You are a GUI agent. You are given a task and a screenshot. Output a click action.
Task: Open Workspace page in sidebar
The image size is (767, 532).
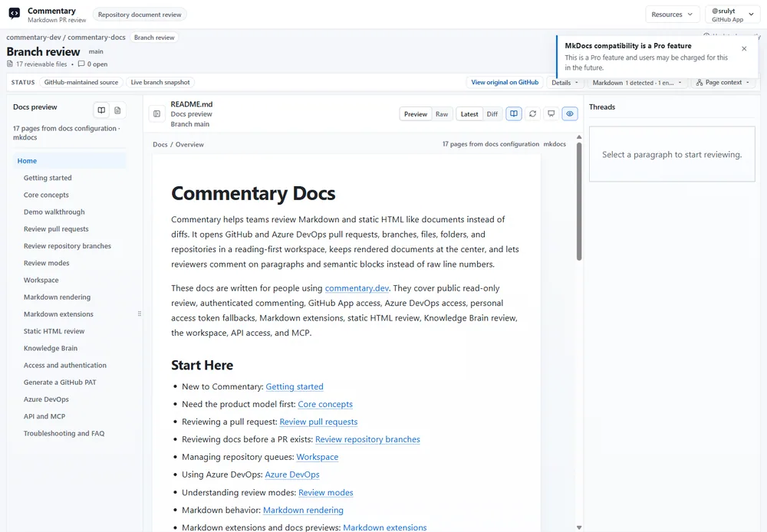41,280
